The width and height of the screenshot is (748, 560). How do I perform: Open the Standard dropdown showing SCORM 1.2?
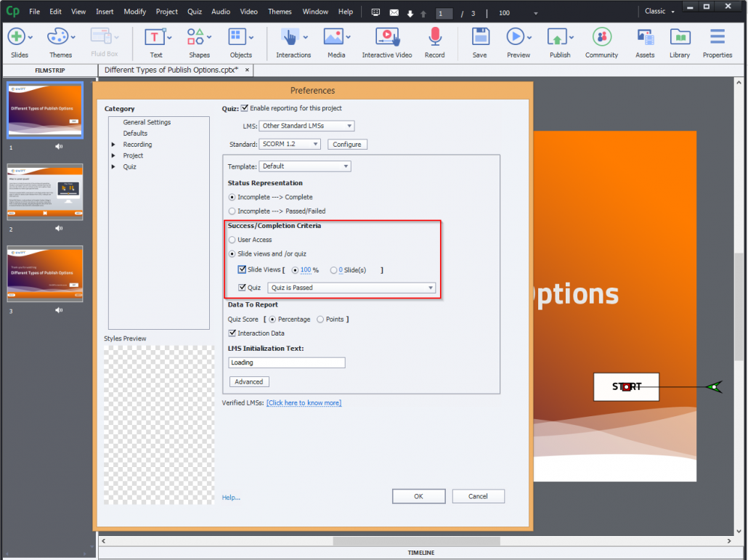point(289,144)
